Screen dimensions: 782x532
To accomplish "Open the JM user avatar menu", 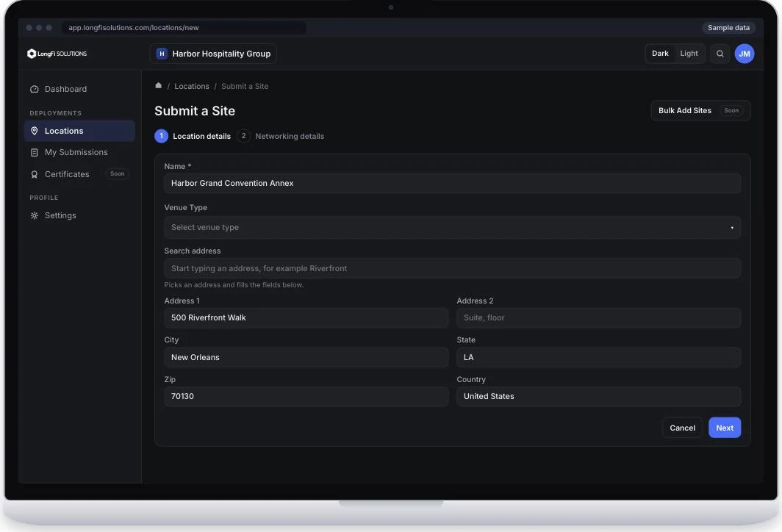I will tap(744, 54).
